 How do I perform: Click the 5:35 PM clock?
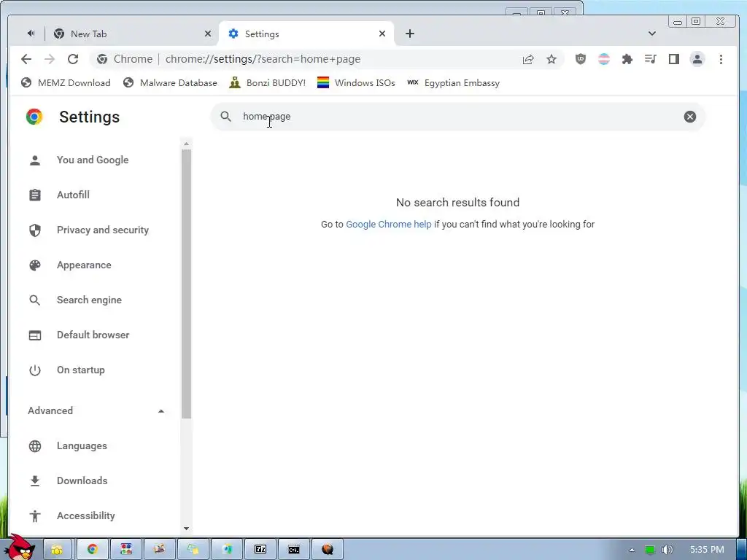click(x=707, y=550)
